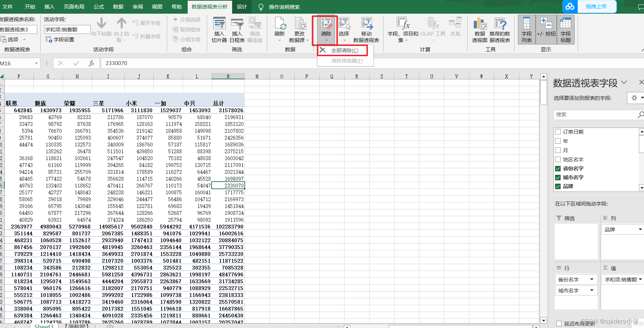Image resolution: width=644 pixels, height=328 pixels.
Task: Open the 文件 menu tab
Action: pyautogui.click(x=8, y=7)
